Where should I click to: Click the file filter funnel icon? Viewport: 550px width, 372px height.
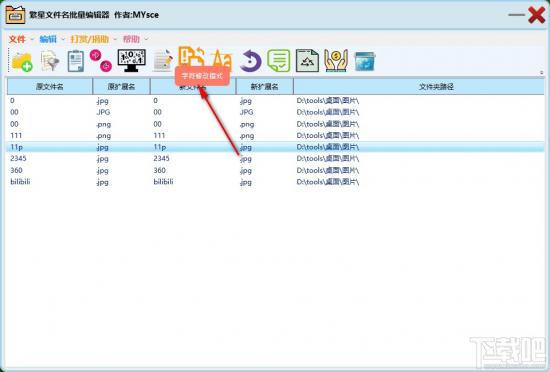[x=50, y=61]
